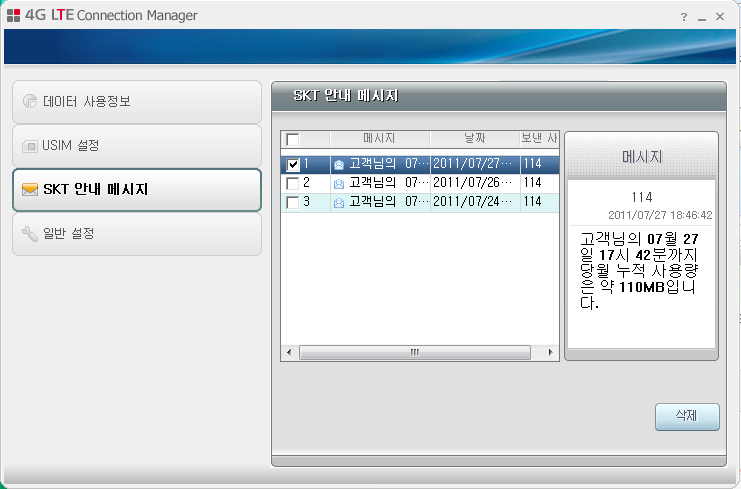Viewport: 741px width, 489px height.
Task: Click the help question mark button
Action: click(684, 17)
